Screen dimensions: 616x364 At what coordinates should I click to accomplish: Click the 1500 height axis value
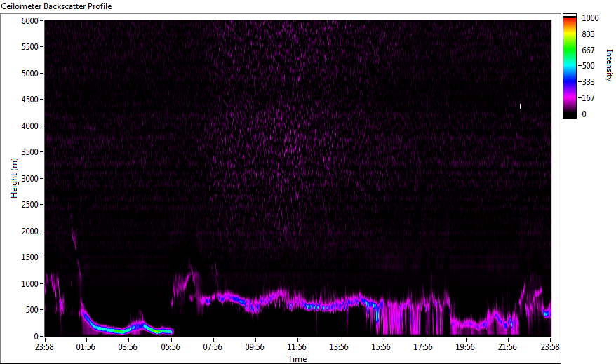point(30,257)
